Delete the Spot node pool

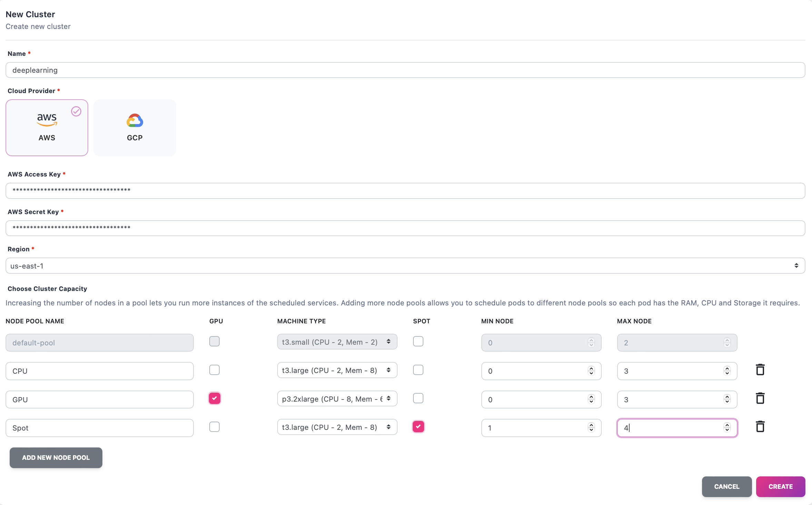point(760,426)
